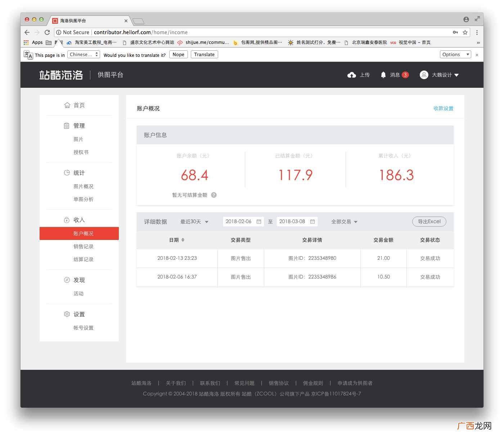Image resolution: width=504 pixels, height=436 pixels.
Task: Click the 导出Excel button
Action: pos(429,222)
